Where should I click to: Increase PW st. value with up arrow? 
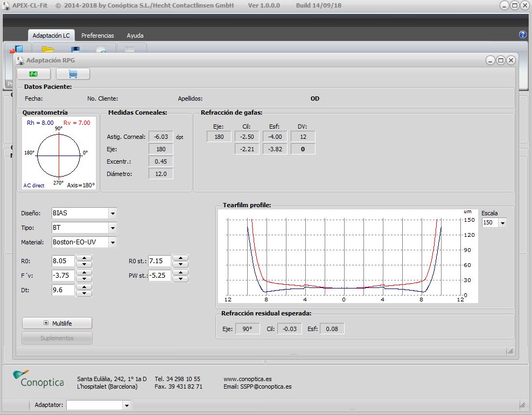pyautogui.click(x=180, y=272)
